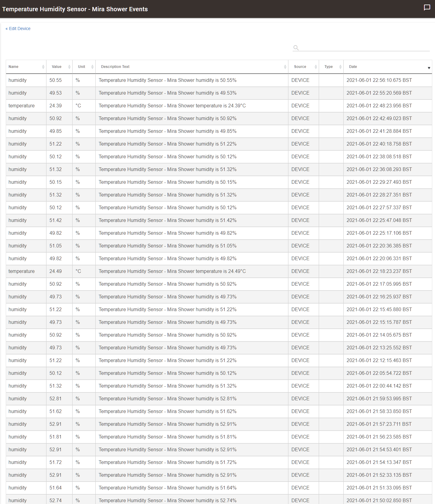Sort by Name column arrows

(x=43, y=67)
